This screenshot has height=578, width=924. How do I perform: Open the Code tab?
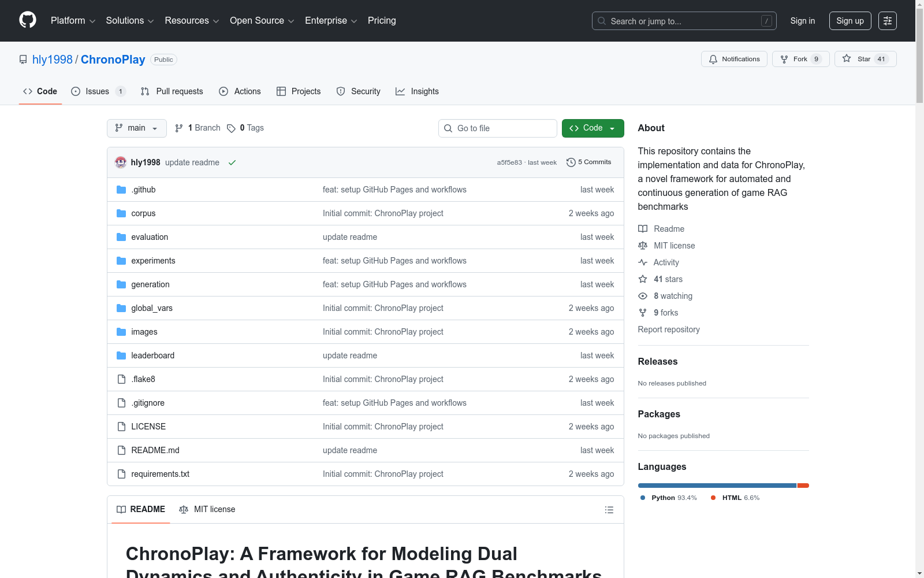pos(40,91)
